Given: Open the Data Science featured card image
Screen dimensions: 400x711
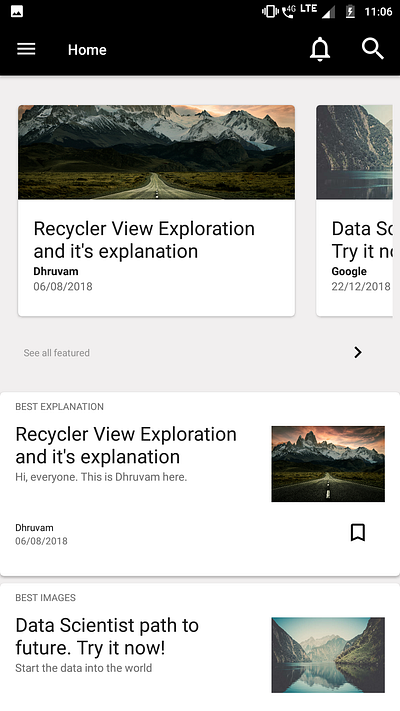Looking at the screenshot, I should (x=354, y=152).
